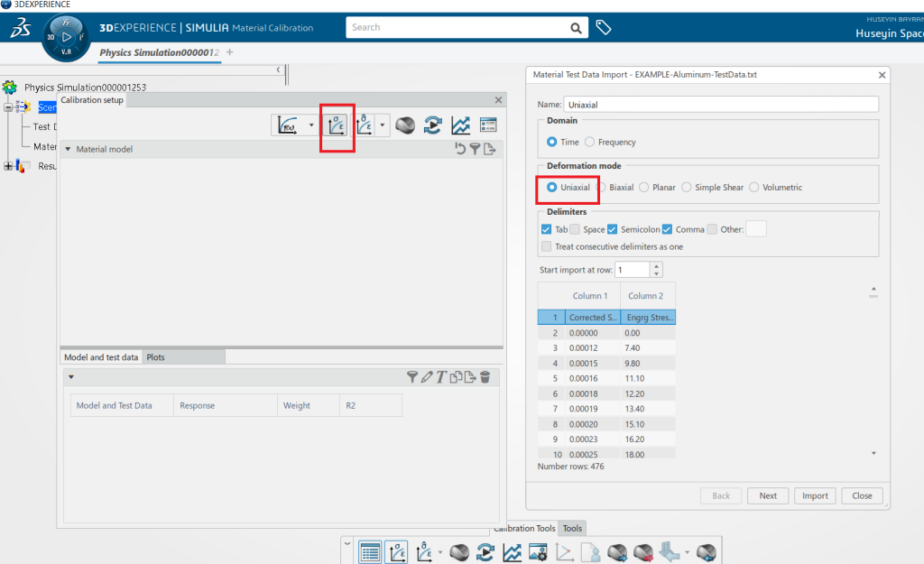The image size is (924, 564).
Task: Expand the Results node in the tree
Action: click(x=8, y=166)
